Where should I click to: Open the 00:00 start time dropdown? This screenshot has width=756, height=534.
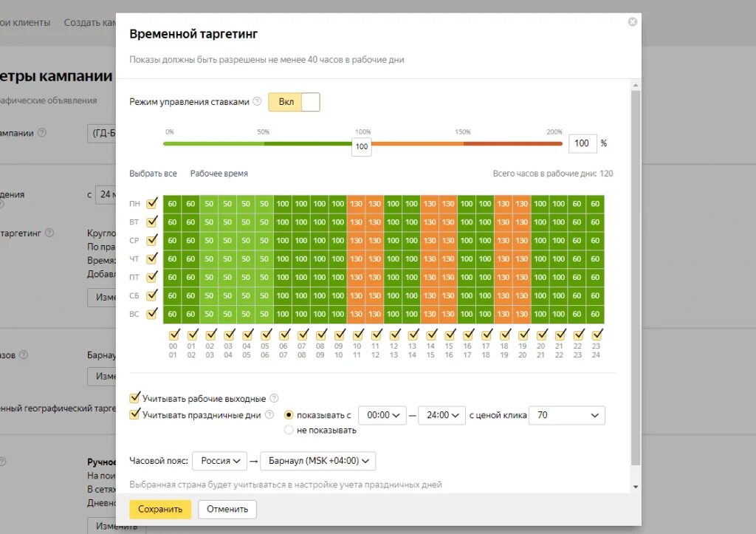pyautogui.click(x=383, y=415)
